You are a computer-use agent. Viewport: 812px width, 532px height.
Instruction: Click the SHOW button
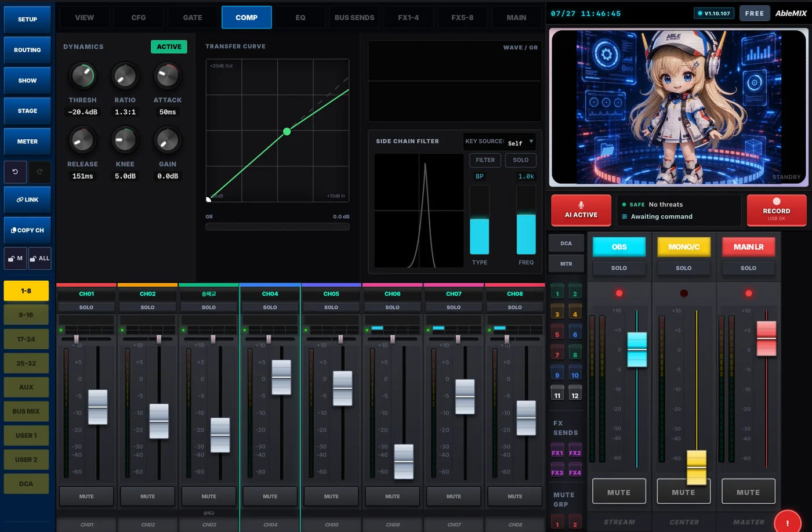(27, 81)
